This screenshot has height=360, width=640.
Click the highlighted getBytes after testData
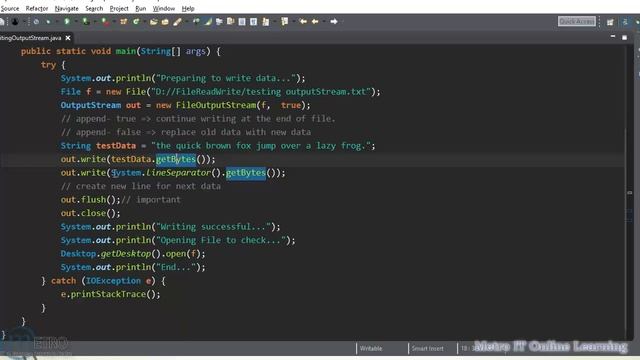click(x=176, y=159)
